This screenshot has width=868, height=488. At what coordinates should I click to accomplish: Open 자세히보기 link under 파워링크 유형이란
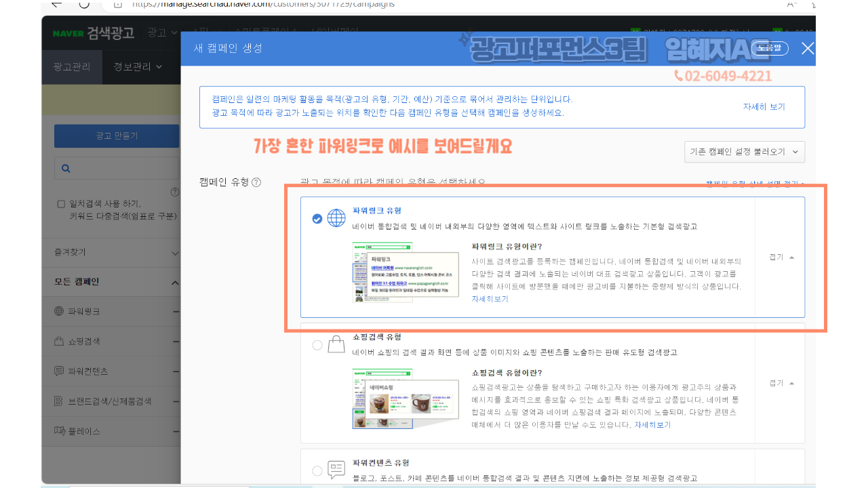point(490,299)
